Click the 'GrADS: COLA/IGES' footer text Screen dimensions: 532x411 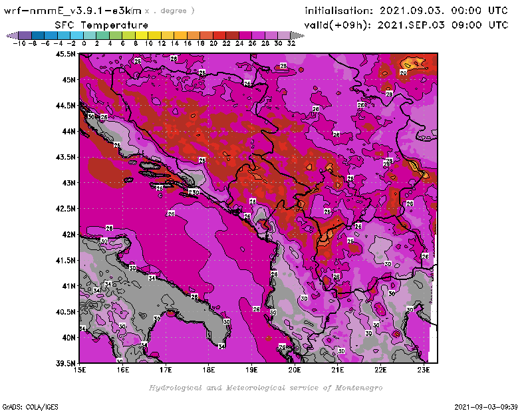point(30,407)
